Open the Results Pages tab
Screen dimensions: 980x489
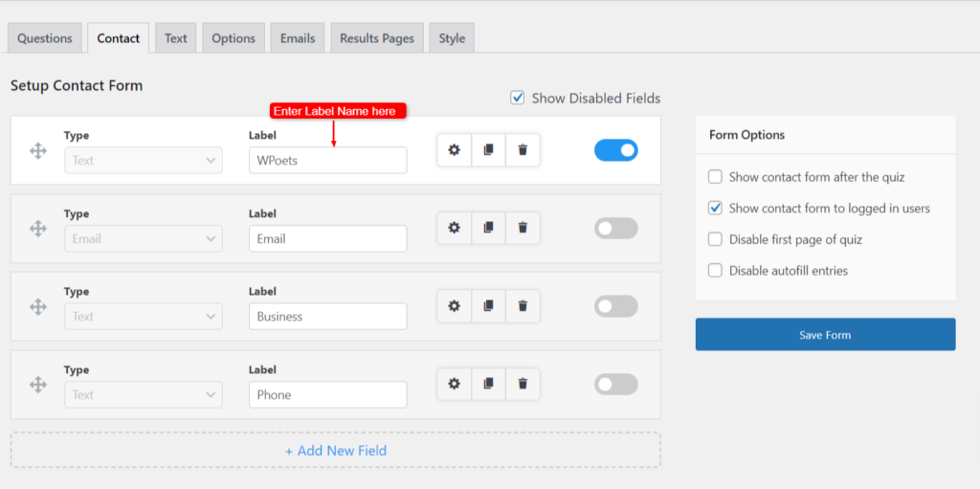click(x=377, y=38)
